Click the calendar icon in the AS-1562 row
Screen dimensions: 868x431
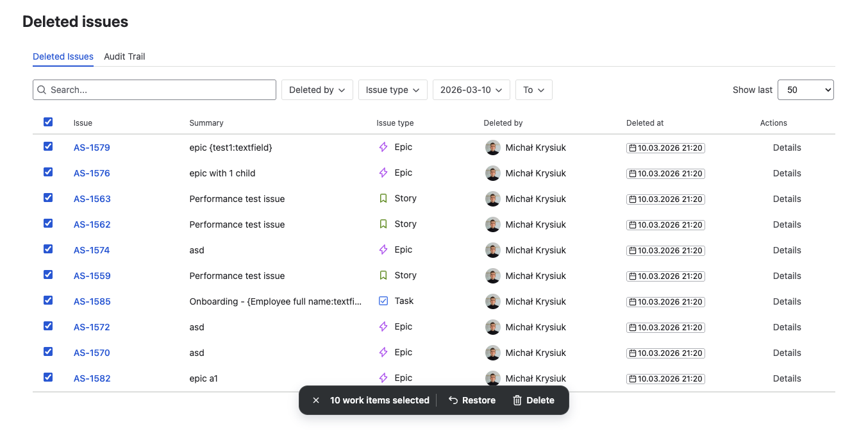[633, 225]
